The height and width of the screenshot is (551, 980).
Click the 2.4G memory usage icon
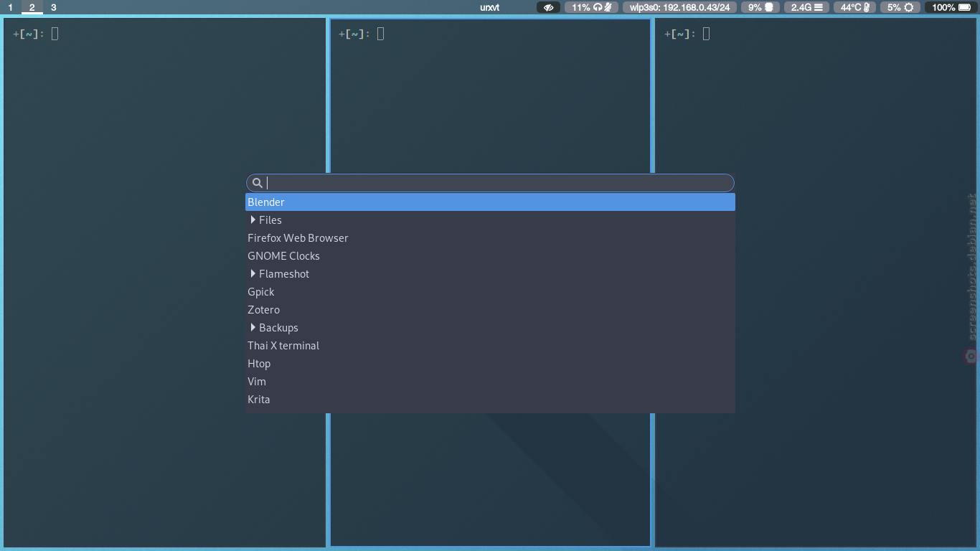(x=818, y=7)
